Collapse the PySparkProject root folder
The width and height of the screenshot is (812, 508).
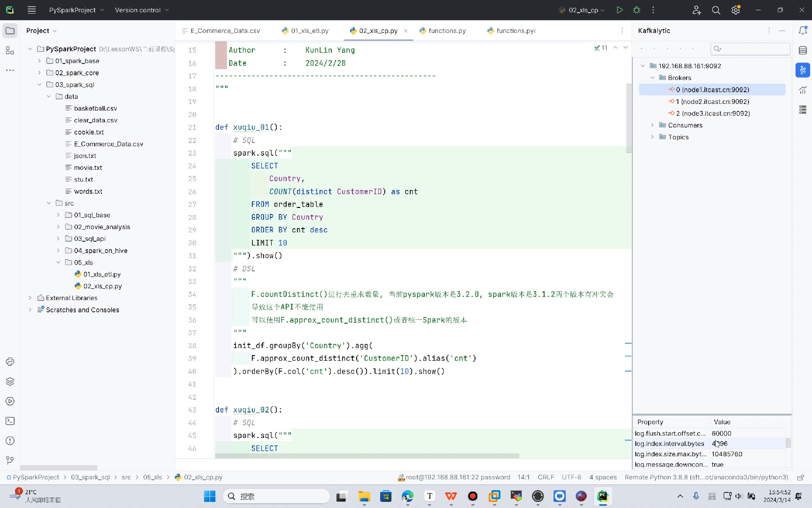click(x=30, y=49)
